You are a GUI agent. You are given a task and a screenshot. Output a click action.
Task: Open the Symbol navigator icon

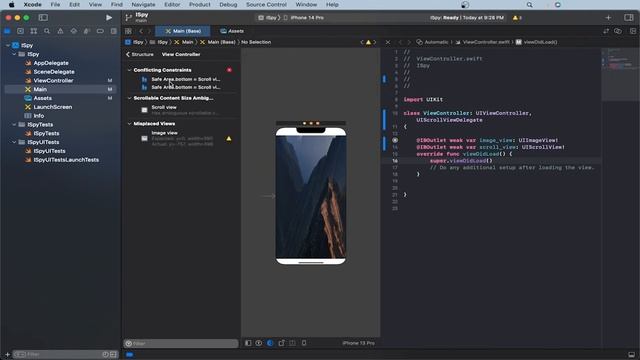tap(33, 31)
